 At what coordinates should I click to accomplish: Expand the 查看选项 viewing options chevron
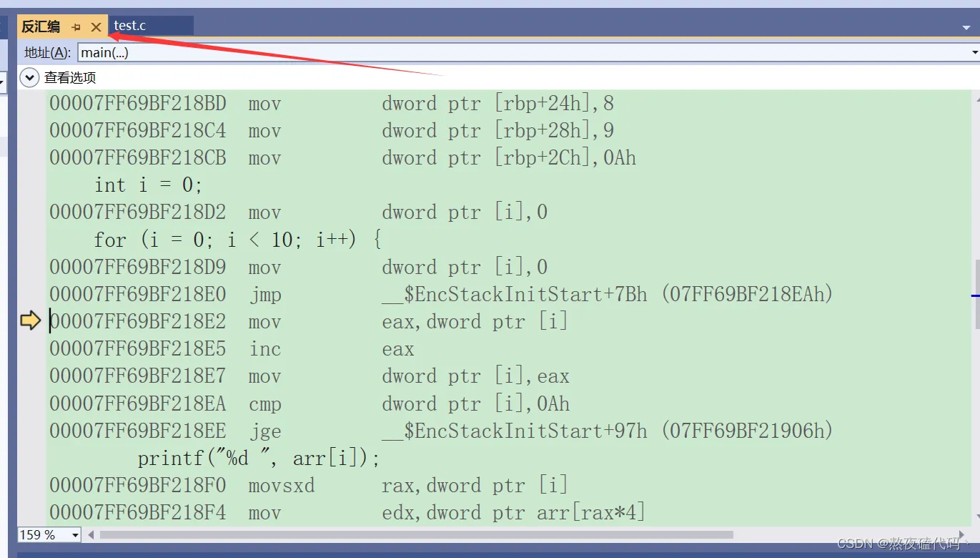[29, 77]
